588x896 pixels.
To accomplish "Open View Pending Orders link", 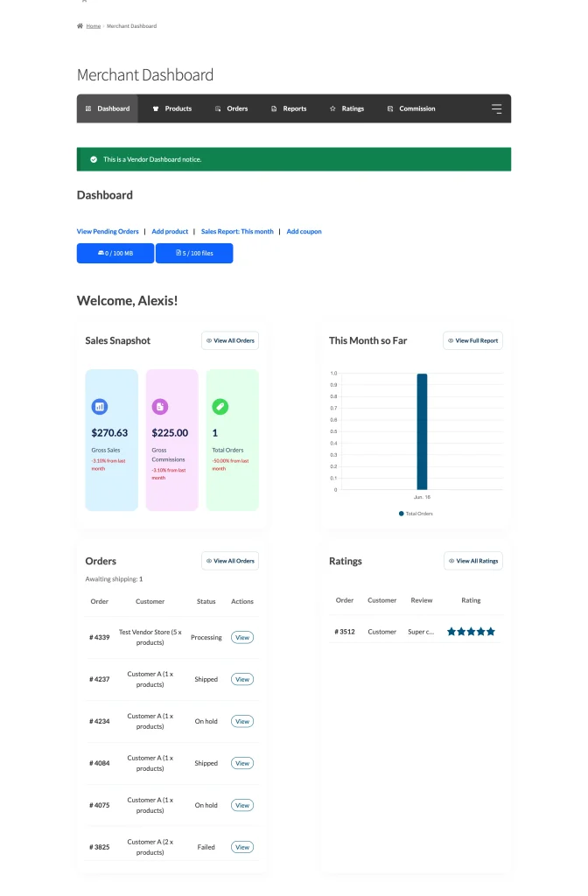I will point(108,231).
